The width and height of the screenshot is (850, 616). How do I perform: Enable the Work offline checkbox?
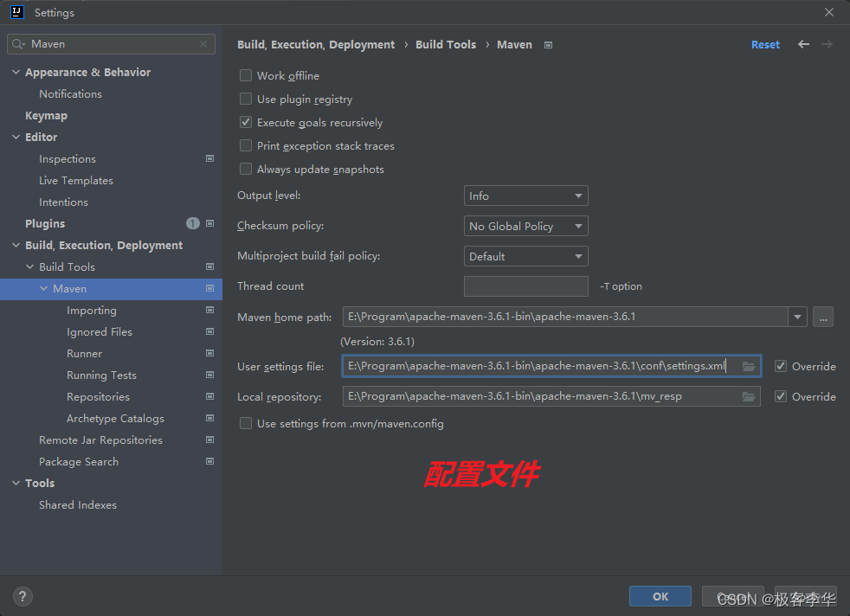tap(246, 75)
